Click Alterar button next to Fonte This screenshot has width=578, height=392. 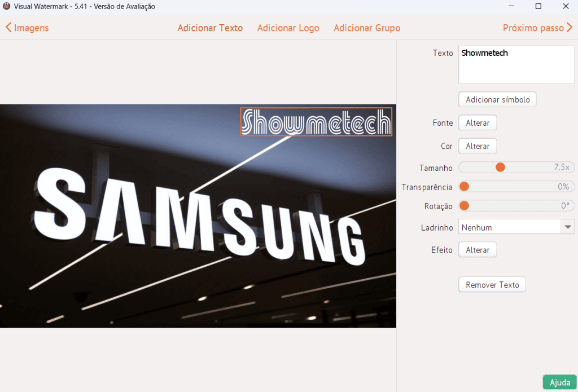click(x=478, y=123)
